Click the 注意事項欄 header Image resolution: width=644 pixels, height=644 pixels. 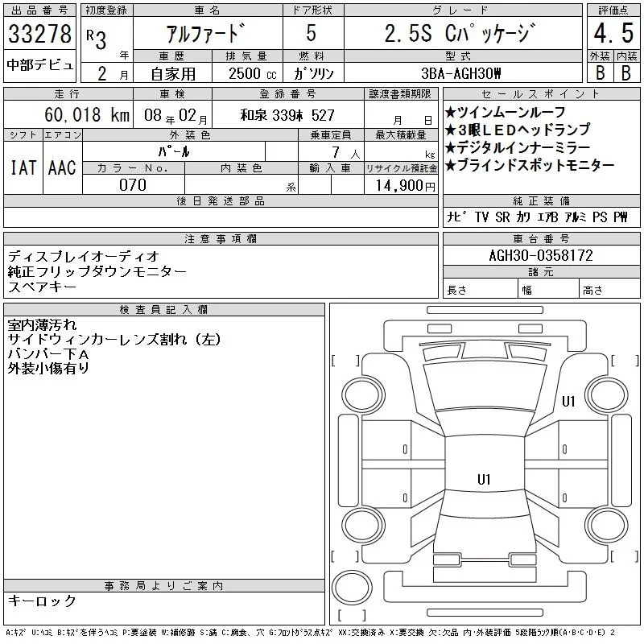(x=221, y=239)
